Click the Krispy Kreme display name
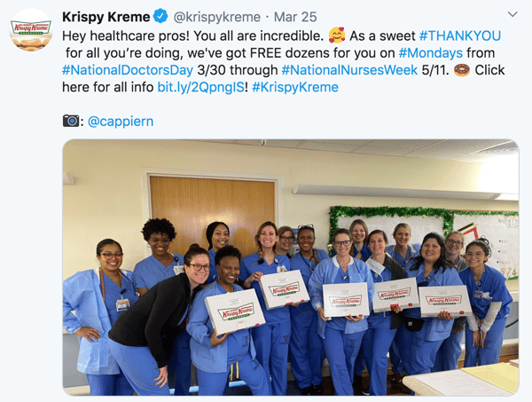This screenshot has height=402, width=532. (x=106, y=17)
